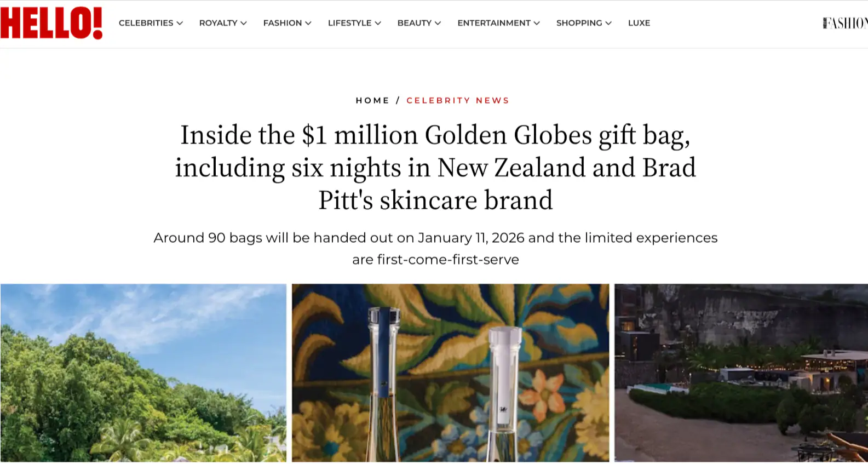This screenshot has height=464, width=868.
Task: Select the Lifestyle menu label
Action: coord(349,23)
